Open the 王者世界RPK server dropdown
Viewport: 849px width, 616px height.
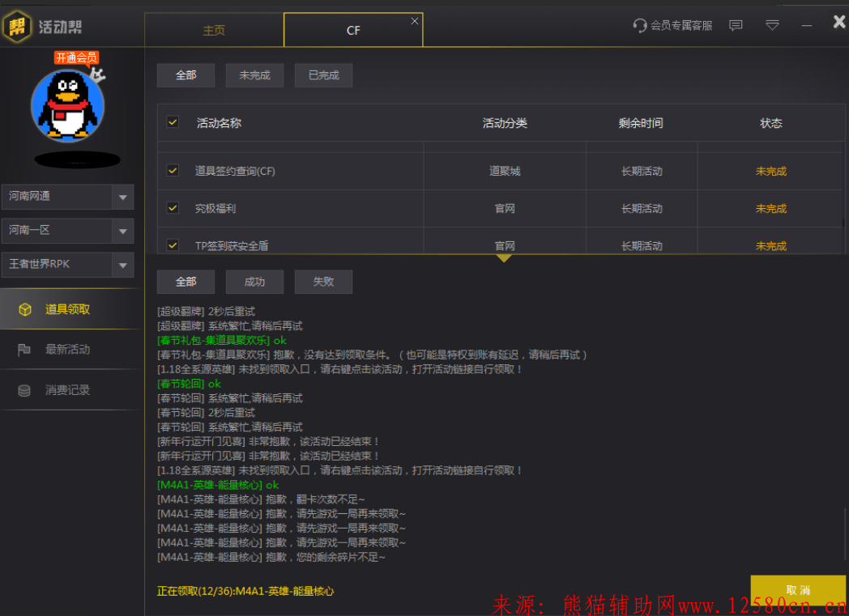pyautogui.click(x=68, y=265)
